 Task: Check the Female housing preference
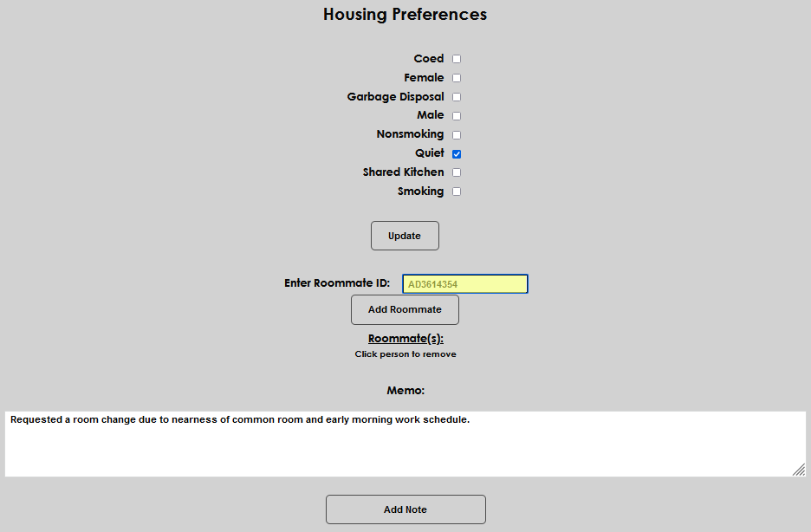pyautogui.click(x=456, y=77)
